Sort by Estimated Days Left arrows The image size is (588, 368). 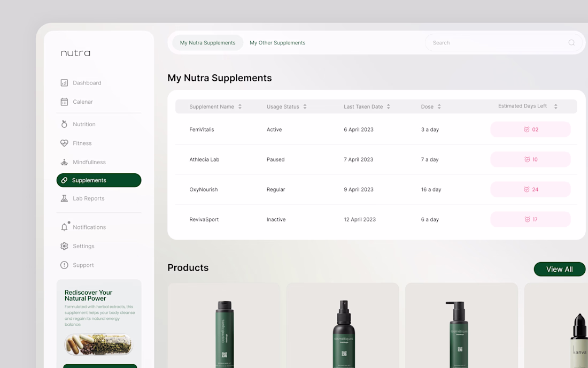556,106
